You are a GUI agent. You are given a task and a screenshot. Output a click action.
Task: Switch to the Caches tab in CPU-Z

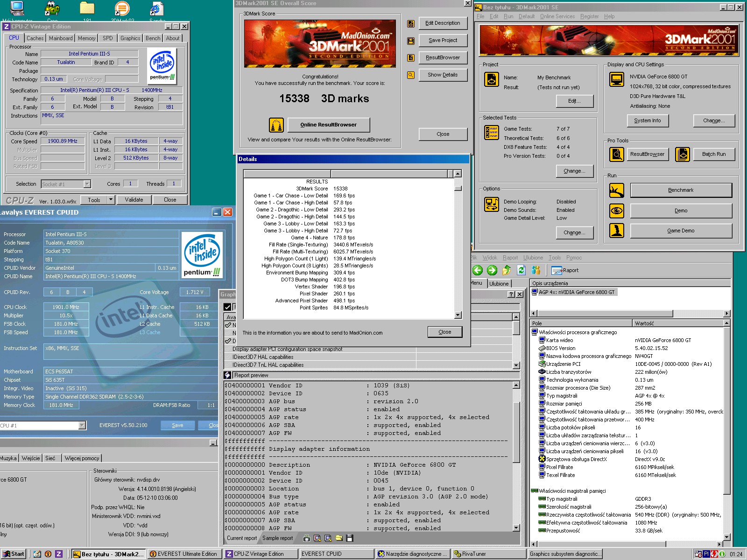coord(35,38)
